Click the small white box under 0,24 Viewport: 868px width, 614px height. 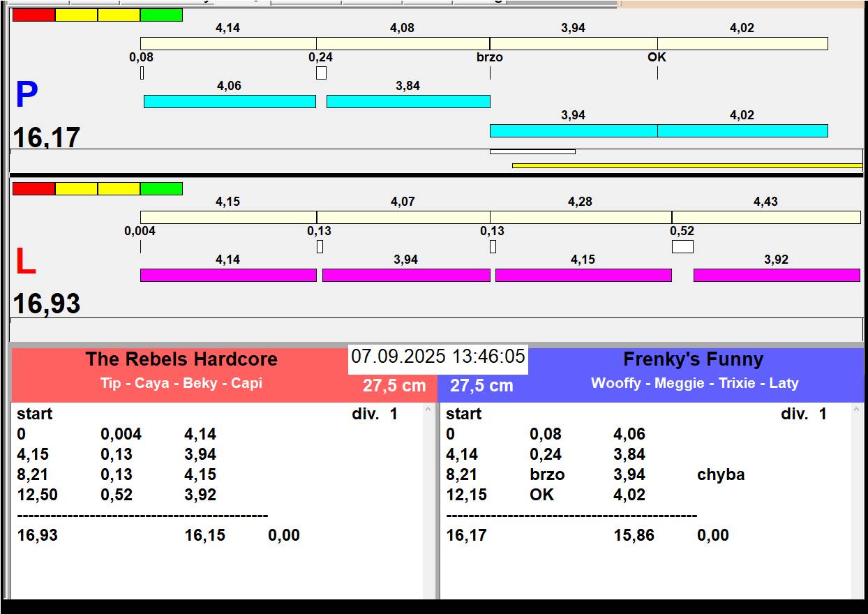(321, 73)
